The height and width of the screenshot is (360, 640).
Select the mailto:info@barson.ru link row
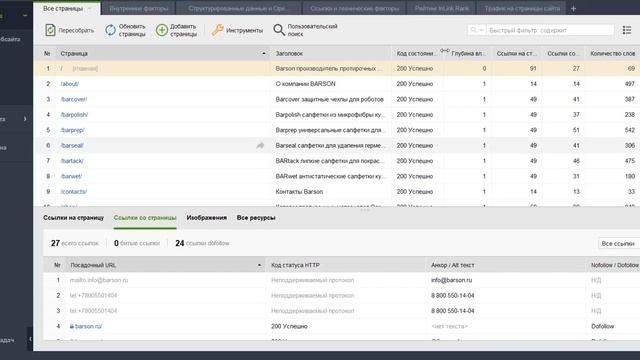(x=342, y=280)
